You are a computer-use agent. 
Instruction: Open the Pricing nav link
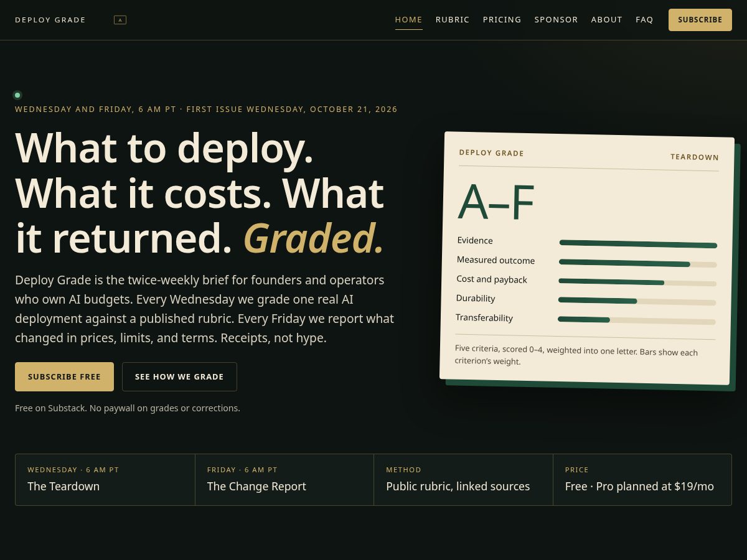click(x=502, y=20)
